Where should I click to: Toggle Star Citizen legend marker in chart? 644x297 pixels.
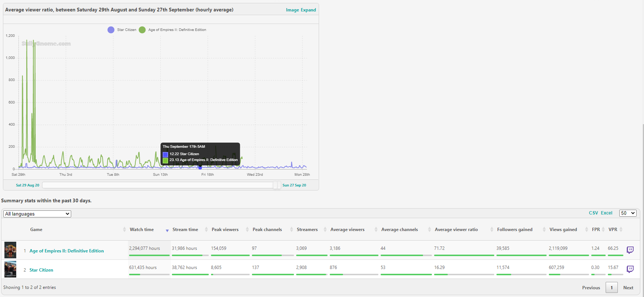pos(111,30)
